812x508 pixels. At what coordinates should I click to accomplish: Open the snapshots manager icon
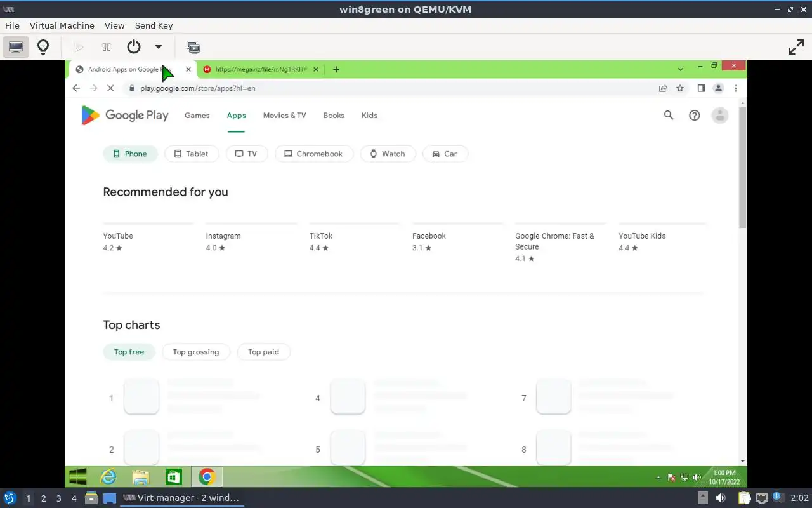click(193, 47)
